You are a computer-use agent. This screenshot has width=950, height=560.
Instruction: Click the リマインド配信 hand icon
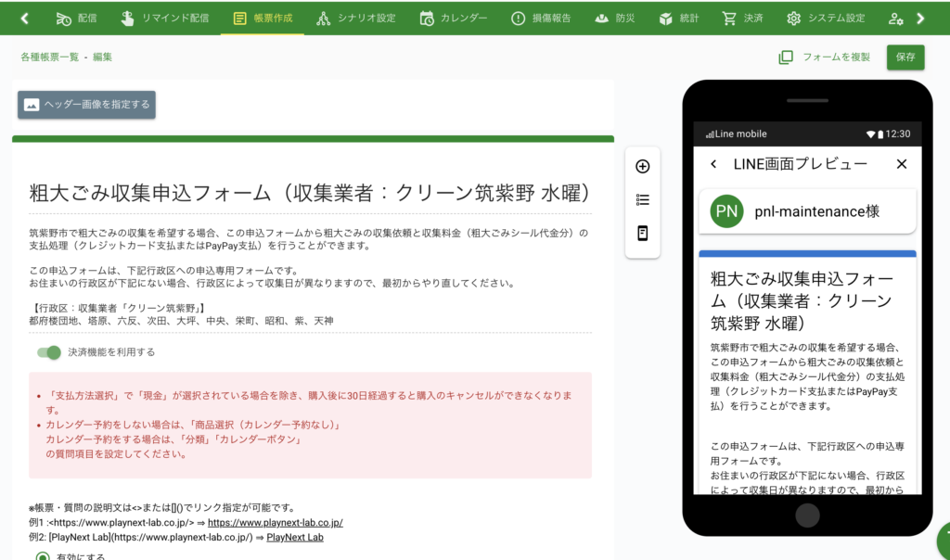click(127, 19)
